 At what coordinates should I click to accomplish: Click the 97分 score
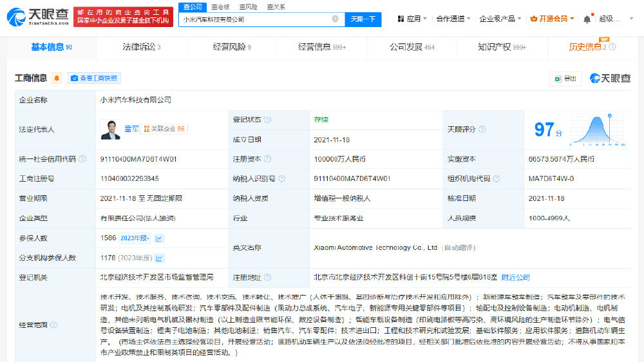pos(548,130)
